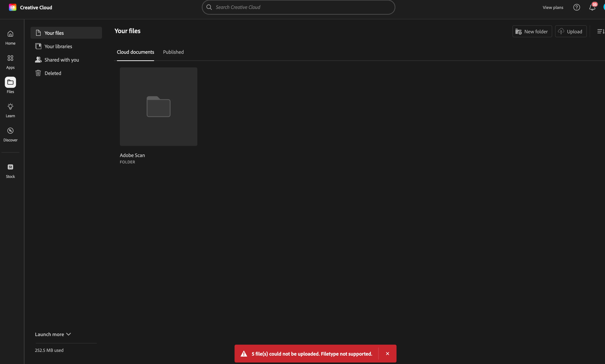Click the Search Creative Cloud field

click(x=298, y=7)
